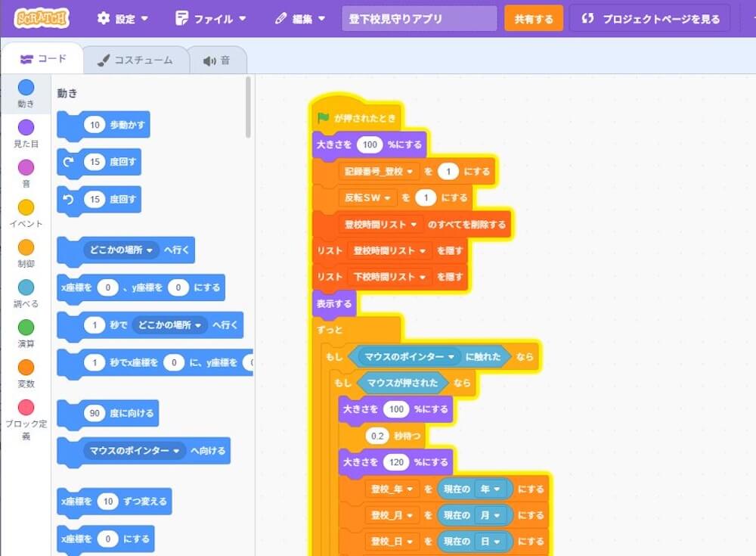The width and height of the screenshot is (756, 556).
Task: Open the ブロック定義 (My Blocks) category
Action: tap(26, 408)
